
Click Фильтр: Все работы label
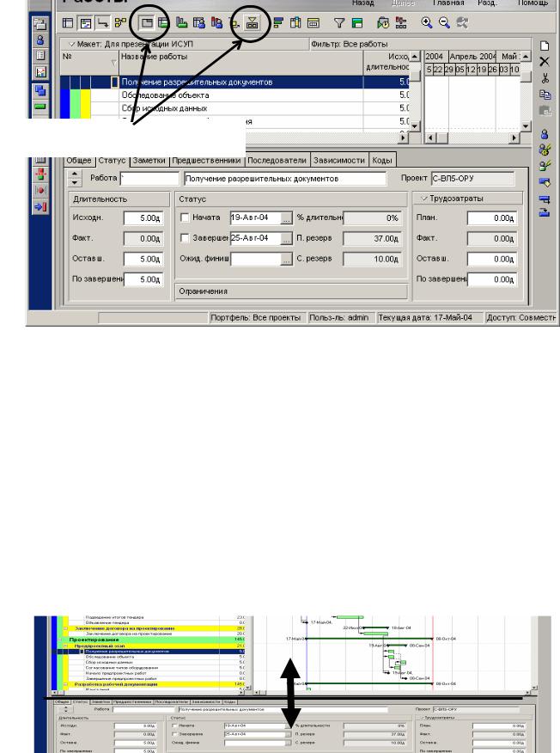(350, 44)
